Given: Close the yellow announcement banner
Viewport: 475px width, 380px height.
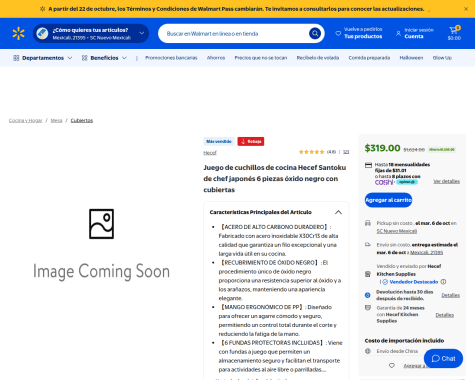Looking at the screenshot, I should click(x=466, y=9).
